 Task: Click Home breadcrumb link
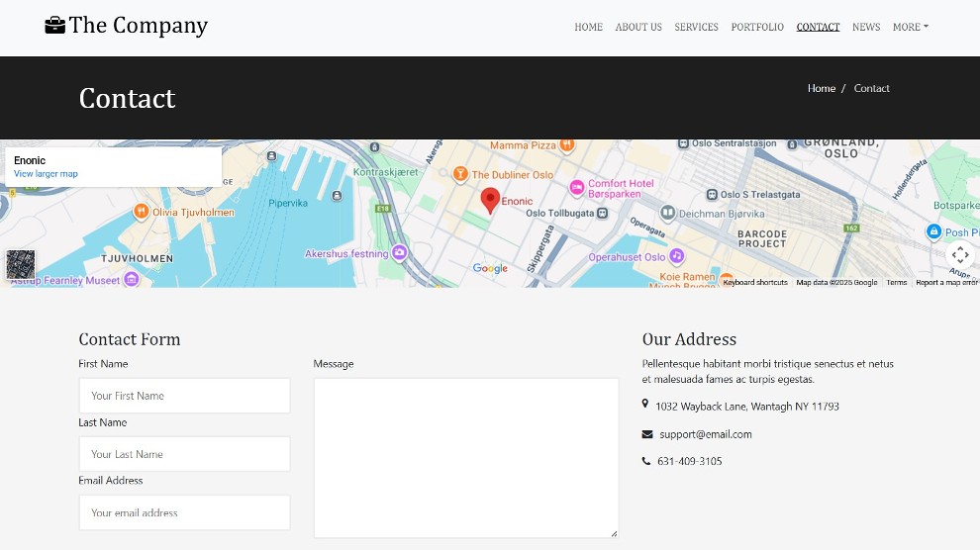pyautogui.click(x=822, y=88)
